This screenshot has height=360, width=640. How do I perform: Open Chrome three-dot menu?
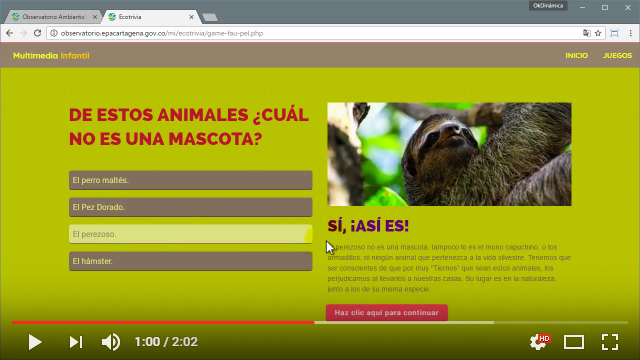click(x=631, y=33)
